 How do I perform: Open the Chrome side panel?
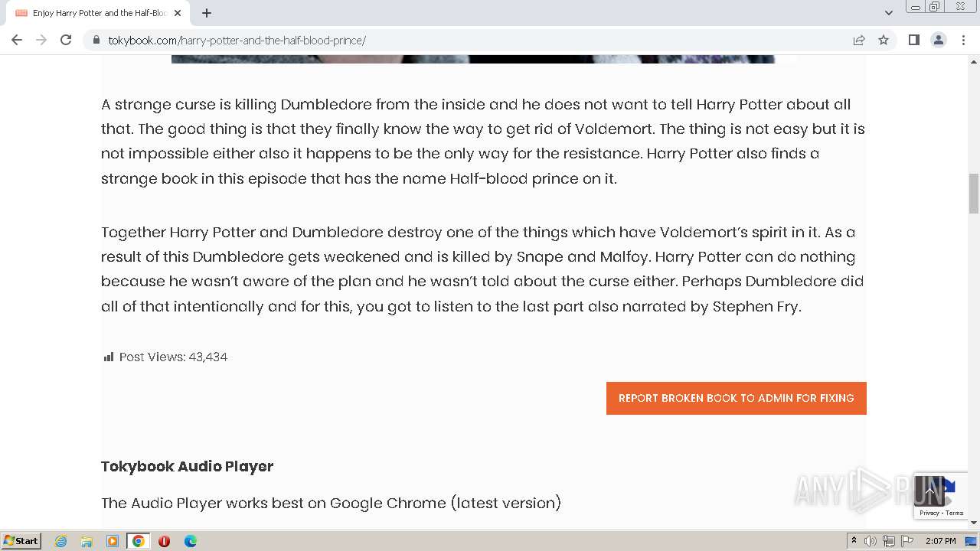913,40
